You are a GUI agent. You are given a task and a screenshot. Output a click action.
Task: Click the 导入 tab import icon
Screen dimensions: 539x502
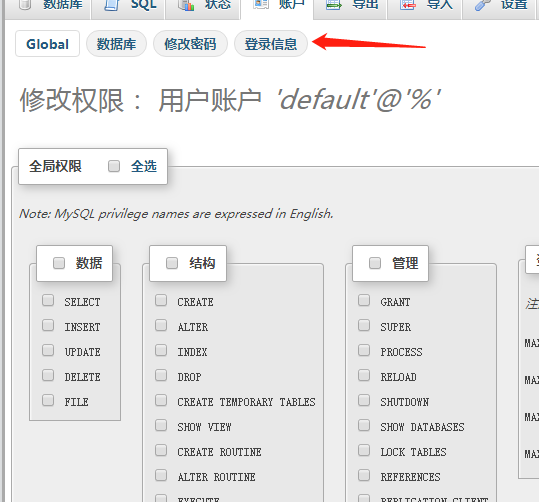[408, 5]
